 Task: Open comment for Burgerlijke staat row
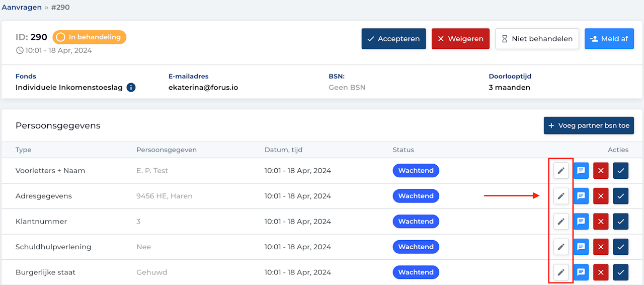coord(581,272)
